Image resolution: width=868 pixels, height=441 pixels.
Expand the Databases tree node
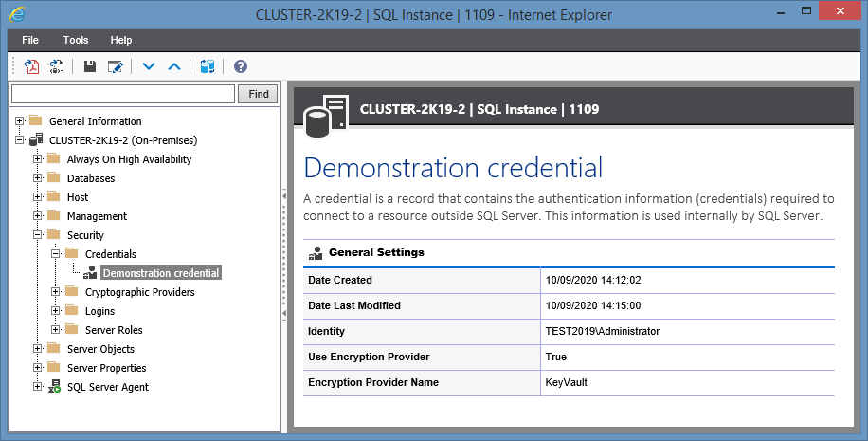tap(37, 178)
